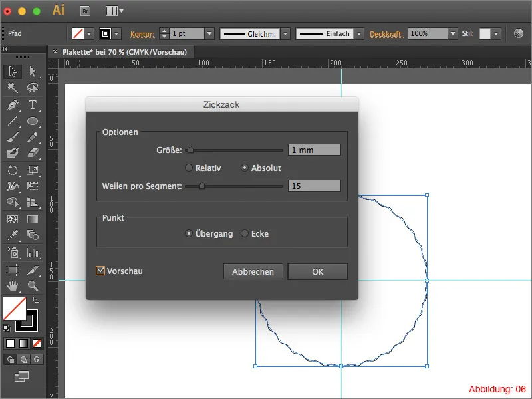Open the Stil graphic style dropdown
Viewport: 532px width, 399px height.
[x=496, y=34]
